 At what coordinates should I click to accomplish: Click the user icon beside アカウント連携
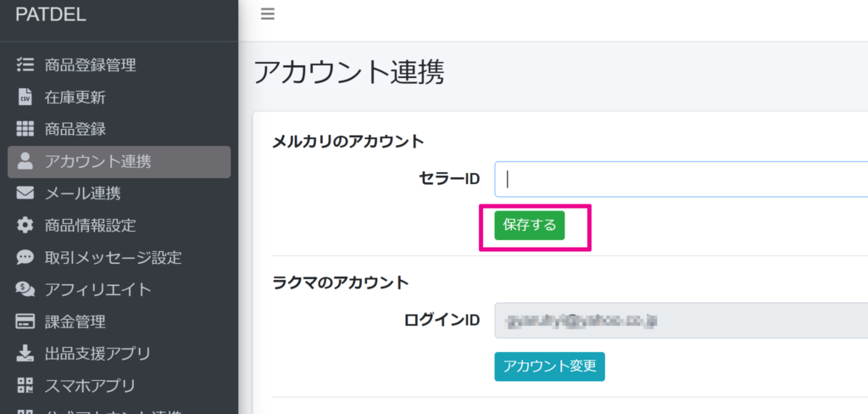pos(25,161)
